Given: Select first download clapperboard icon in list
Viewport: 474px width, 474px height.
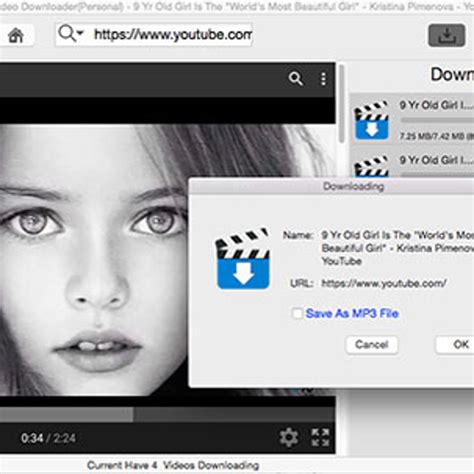Looking at the screenshot, I should [x=372, y=121].
